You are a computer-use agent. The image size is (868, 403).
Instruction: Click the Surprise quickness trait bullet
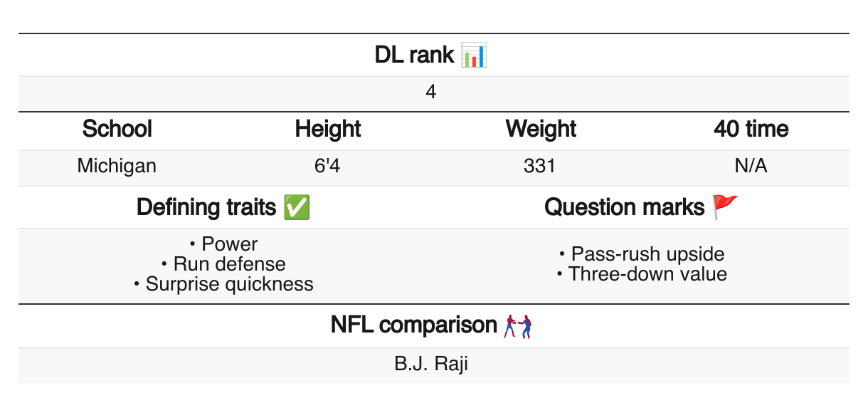(x=223, y=284)
